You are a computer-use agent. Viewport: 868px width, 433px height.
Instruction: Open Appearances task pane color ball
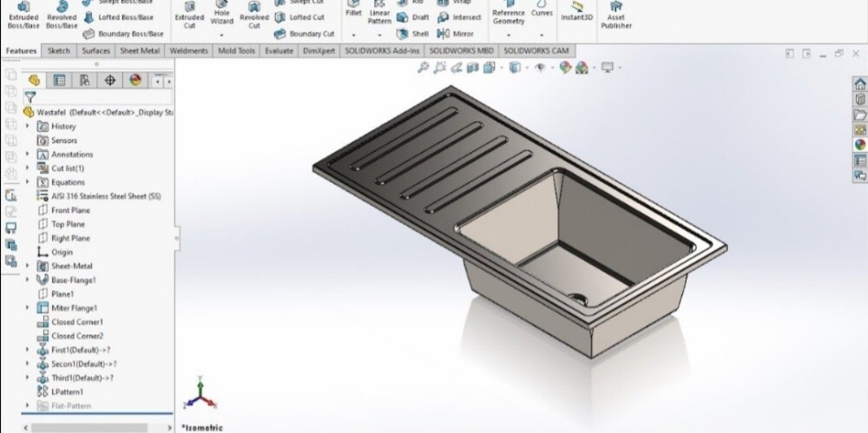(859, 145)
